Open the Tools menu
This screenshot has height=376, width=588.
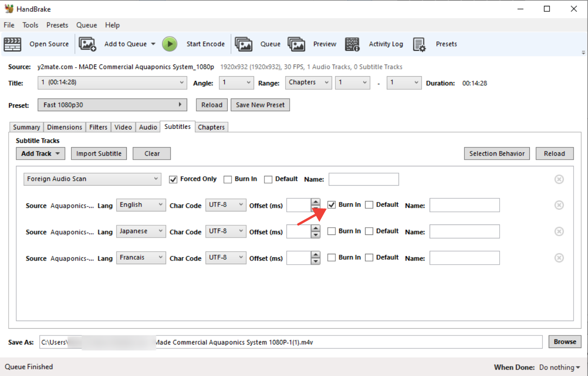(30, 25)
